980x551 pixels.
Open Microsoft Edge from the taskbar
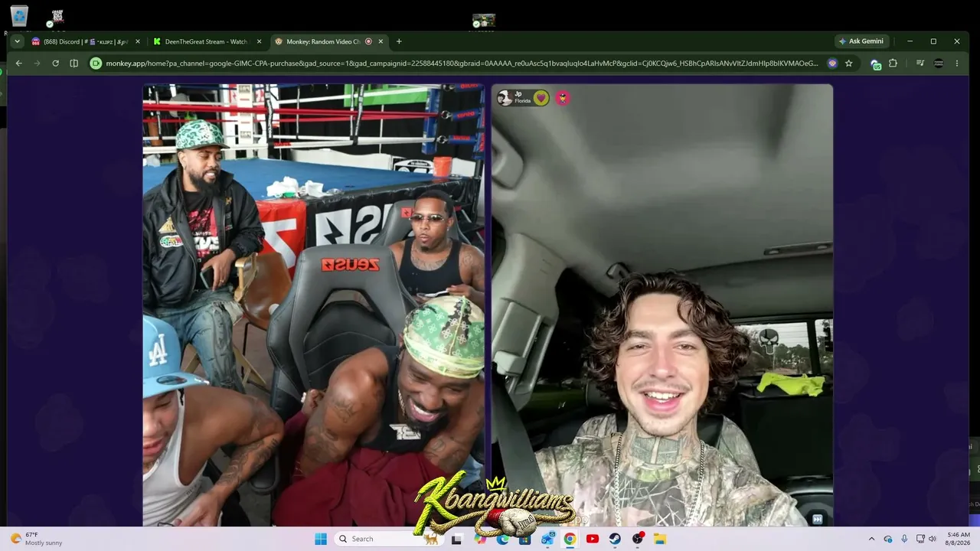(x=502, y=539)
